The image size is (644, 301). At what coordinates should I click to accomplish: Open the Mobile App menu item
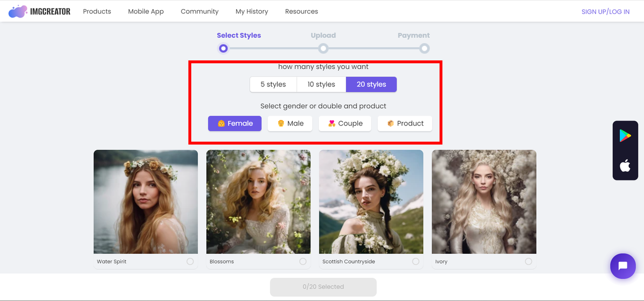point(146,11)
